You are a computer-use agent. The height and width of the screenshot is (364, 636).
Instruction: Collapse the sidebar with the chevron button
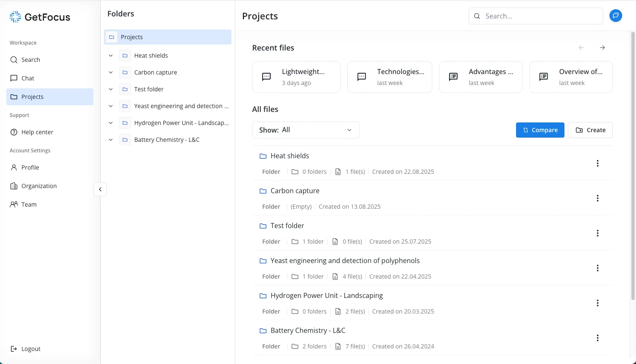click(x=100, y=189)
